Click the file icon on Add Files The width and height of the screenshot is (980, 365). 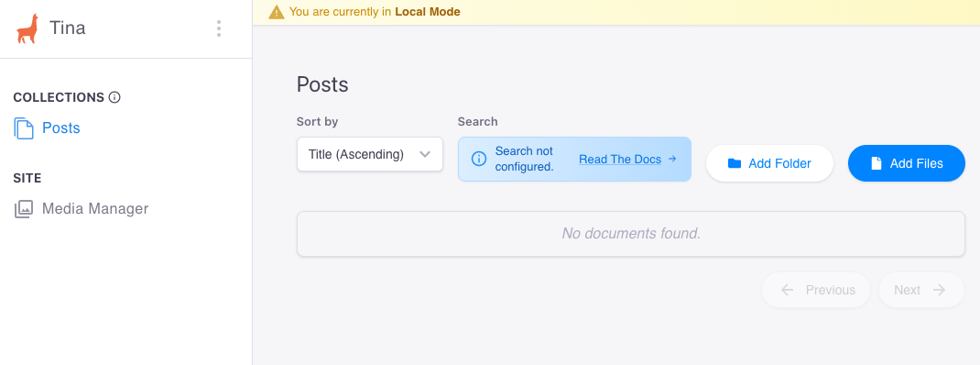click(x=877, y=163)
